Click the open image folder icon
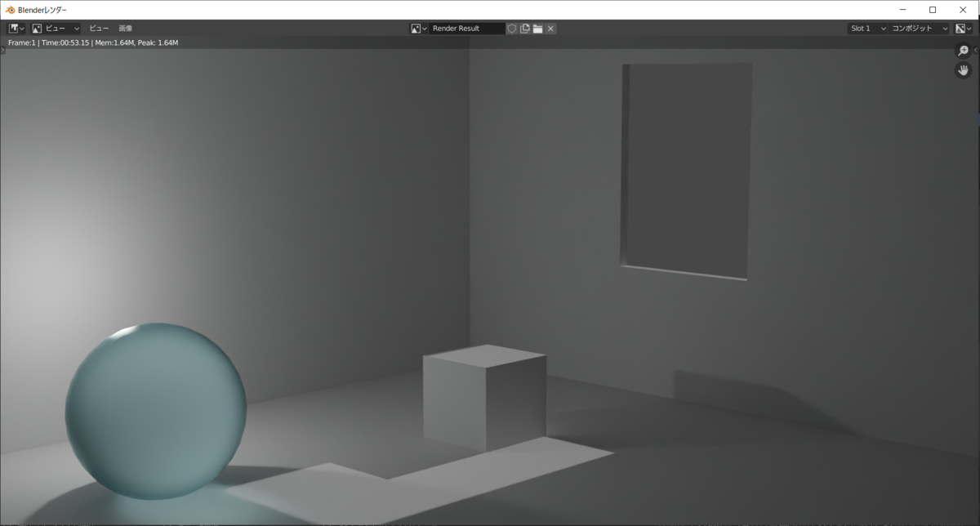This screenshot has height=526, width=980. [x=537, y=28]
